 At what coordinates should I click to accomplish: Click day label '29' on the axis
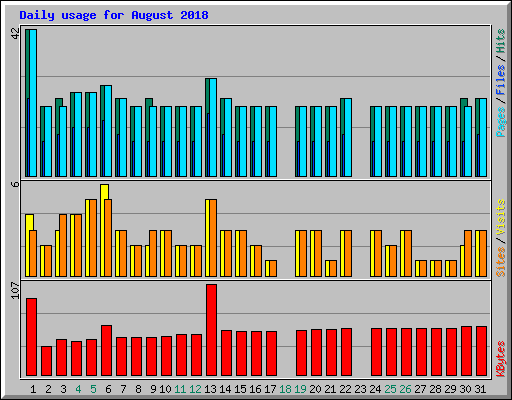[x=450, y=389]
